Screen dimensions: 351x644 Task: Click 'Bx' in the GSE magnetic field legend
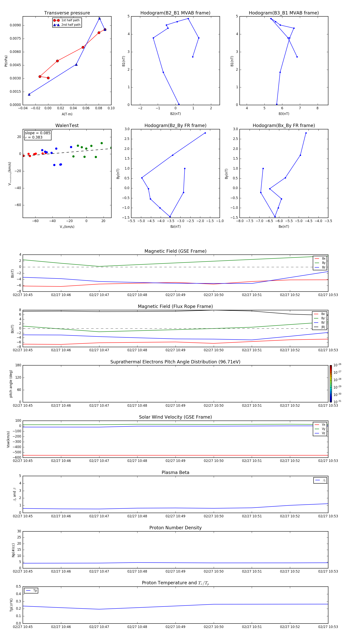tap(324, 259)
